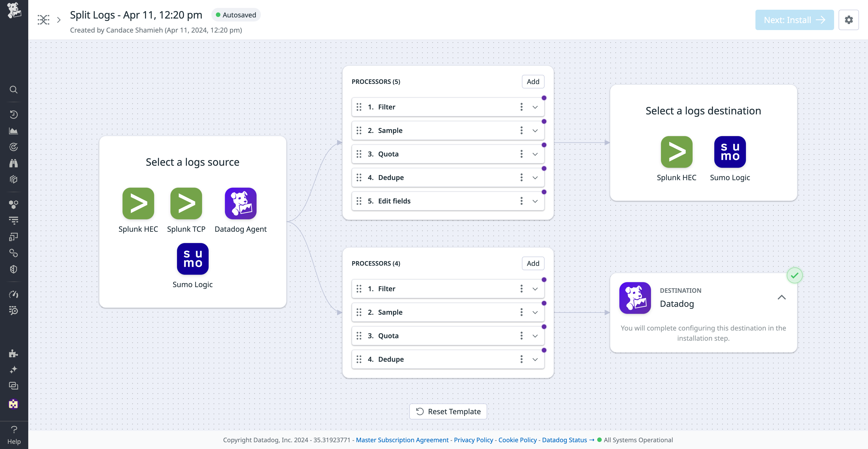This screenshot has width=868, height=449.
Task: Click the shield security icon in the sidebar
Action: 14,269
